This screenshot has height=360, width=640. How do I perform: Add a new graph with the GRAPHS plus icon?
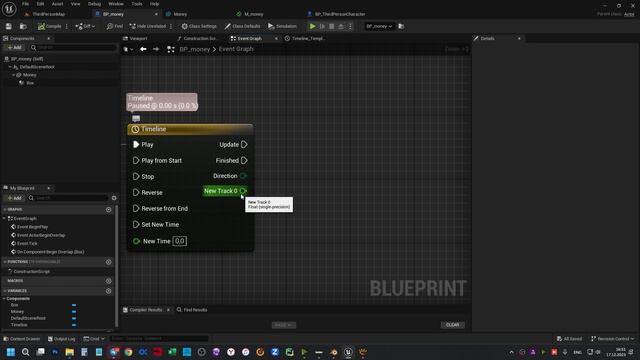(109, 210)
